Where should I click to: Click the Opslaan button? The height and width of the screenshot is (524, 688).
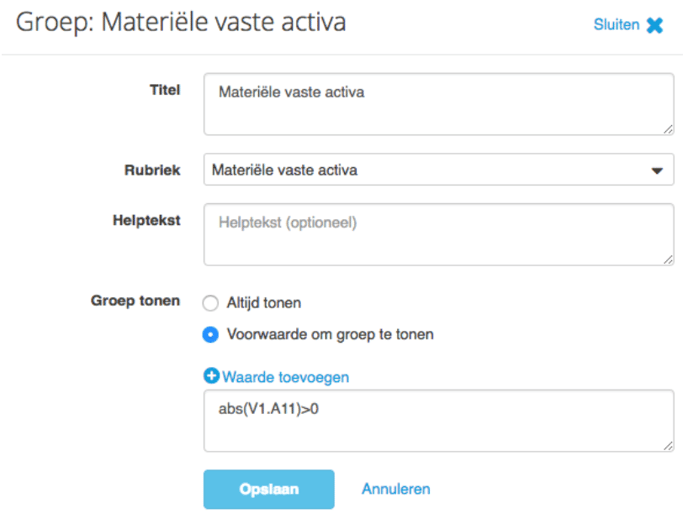269,489
